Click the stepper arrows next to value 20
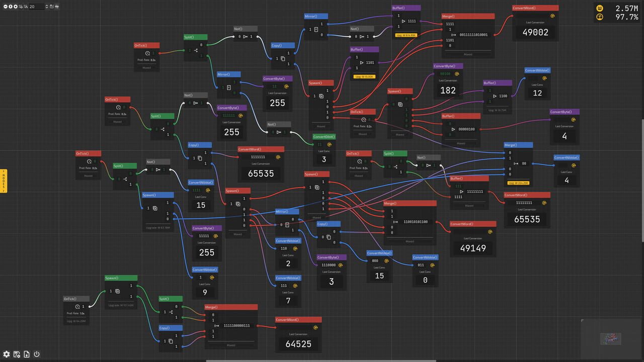 (x=47, y=7)
